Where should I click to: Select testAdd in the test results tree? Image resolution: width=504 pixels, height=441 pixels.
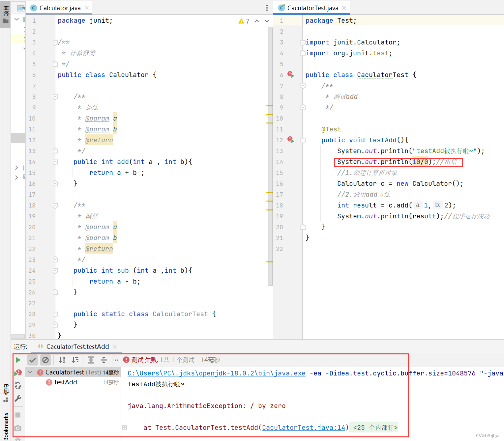tap(66, 382)
